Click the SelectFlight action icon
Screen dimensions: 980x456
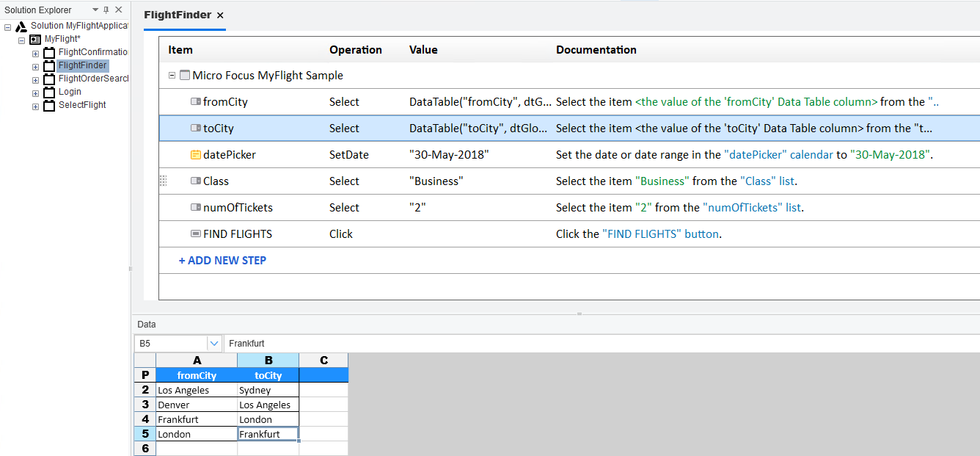49,106
